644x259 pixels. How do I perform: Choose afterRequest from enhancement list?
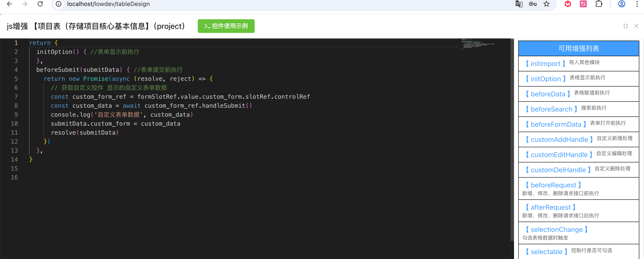coord(551,207)
